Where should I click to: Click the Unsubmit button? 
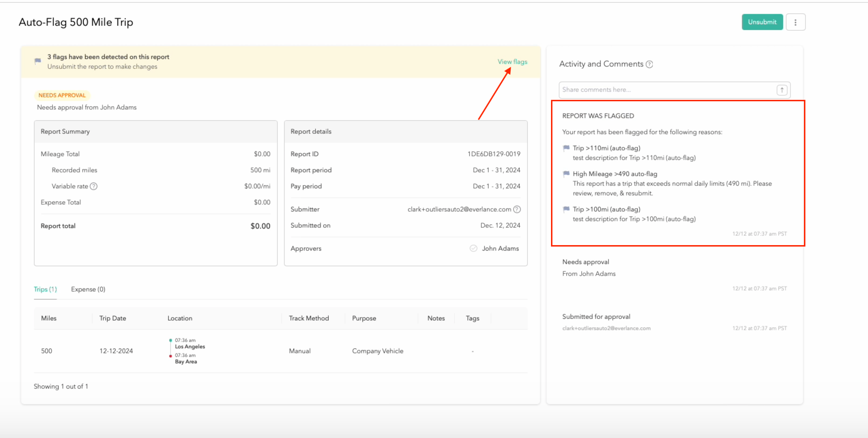tap(762, 22)
